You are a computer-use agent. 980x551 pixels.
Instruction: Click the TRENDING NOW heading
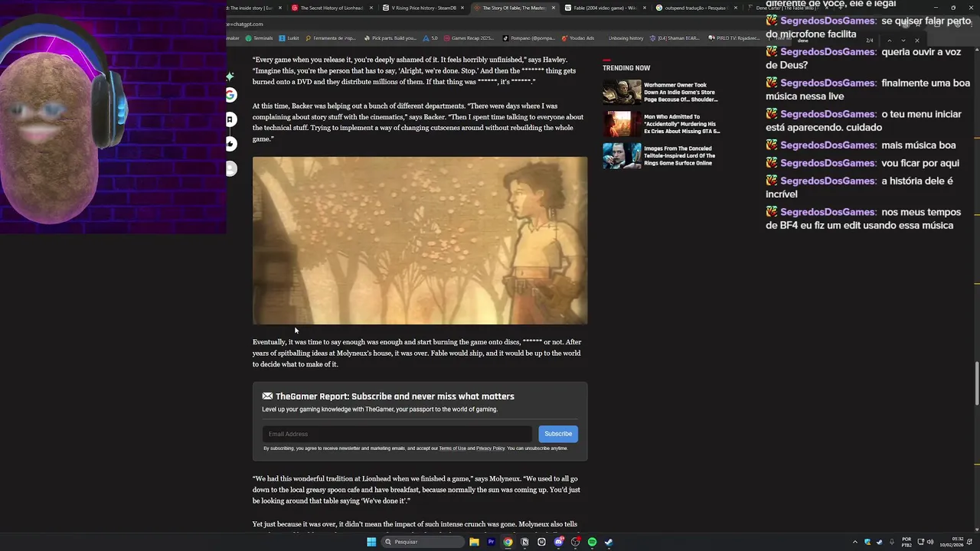coord(626,68)
